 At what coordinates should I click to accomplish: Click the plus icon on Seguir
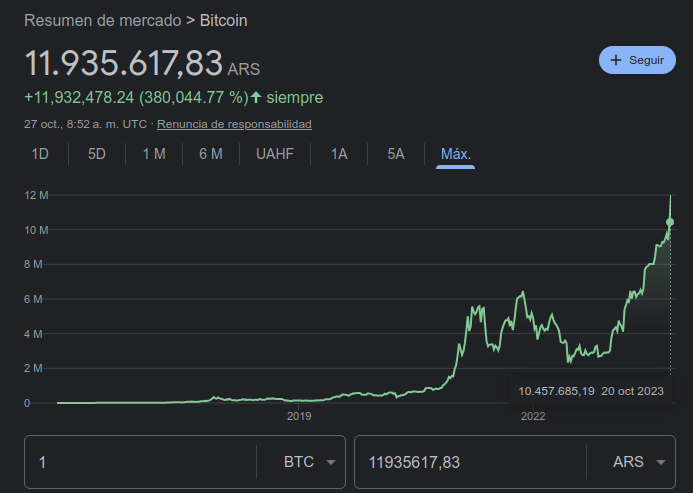coord(616,60)
